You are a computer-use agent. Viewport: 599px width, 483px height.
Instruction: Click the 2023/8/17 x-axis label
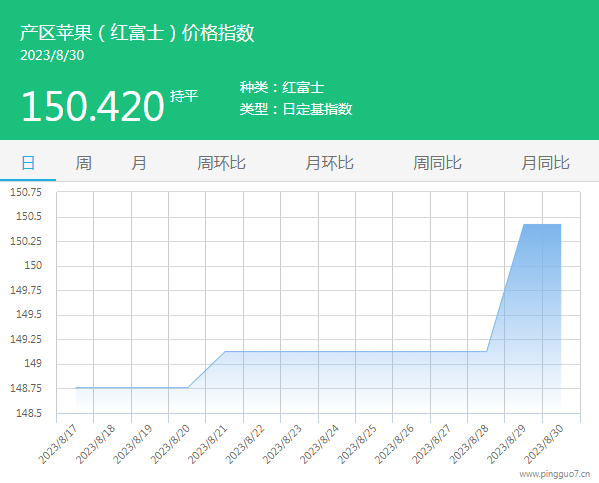[58, 444]
